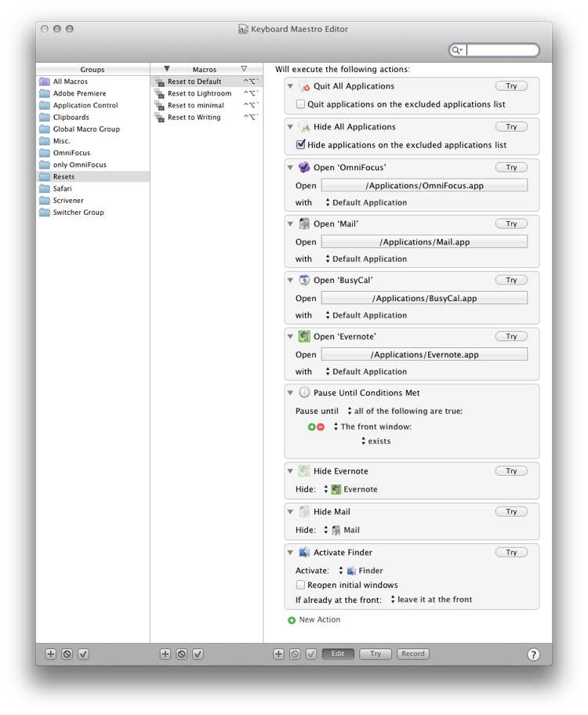Click the Finder icon in Activate Finder header
Screen dimensions: 588x715
(x=304, y=552)
